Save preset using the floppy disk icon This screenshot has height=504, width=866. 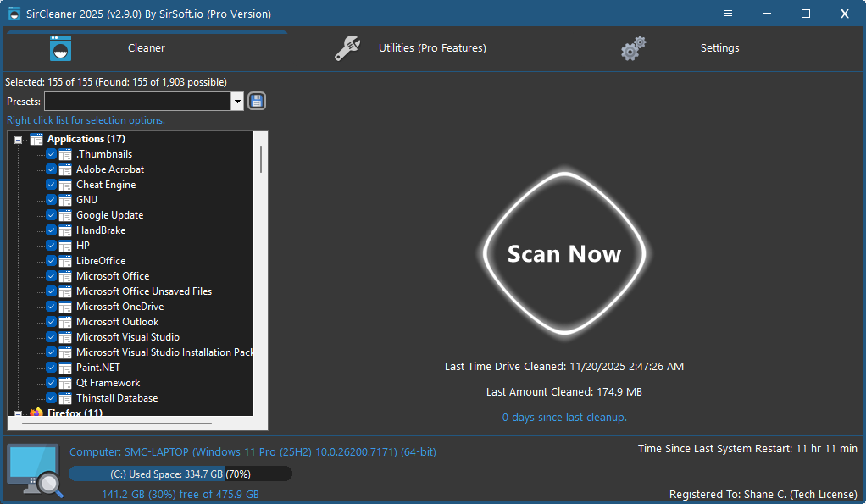(x=257, y=102)
